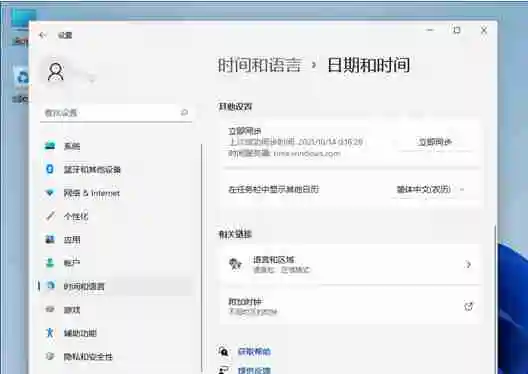Select 时间和语言 in sidebar
Image resolution: width=528 pixels, height=374 pixels.
tap(116, 286)
